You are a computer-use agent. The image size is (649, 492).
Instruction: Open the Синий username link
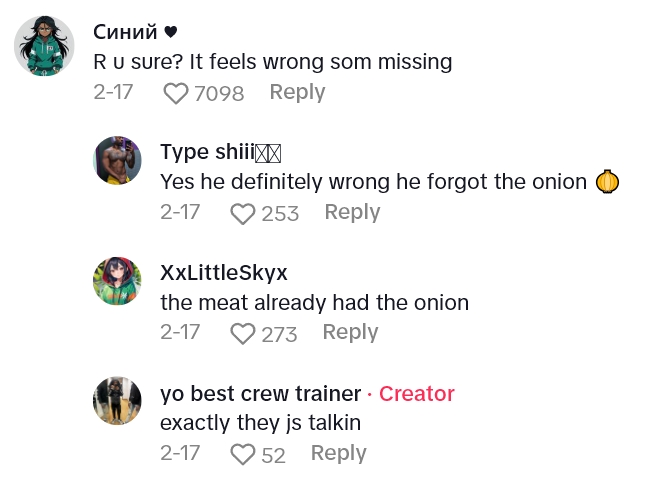tap(125, 33)
